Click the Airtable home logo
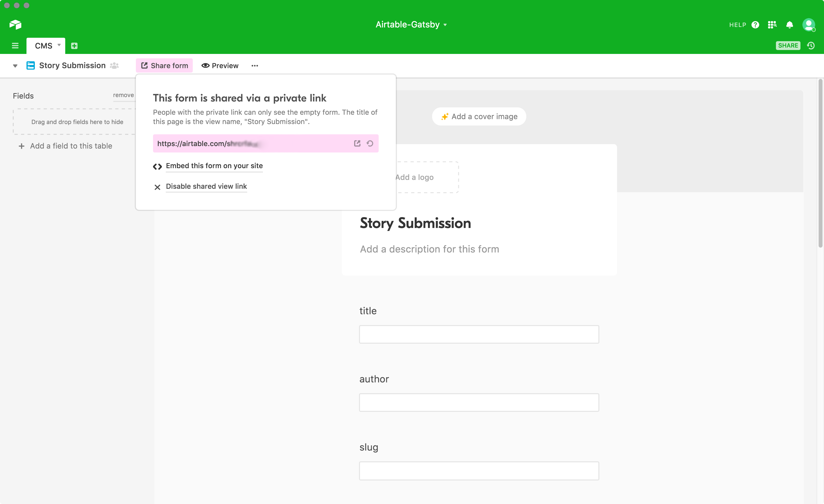 coord(15,25)
